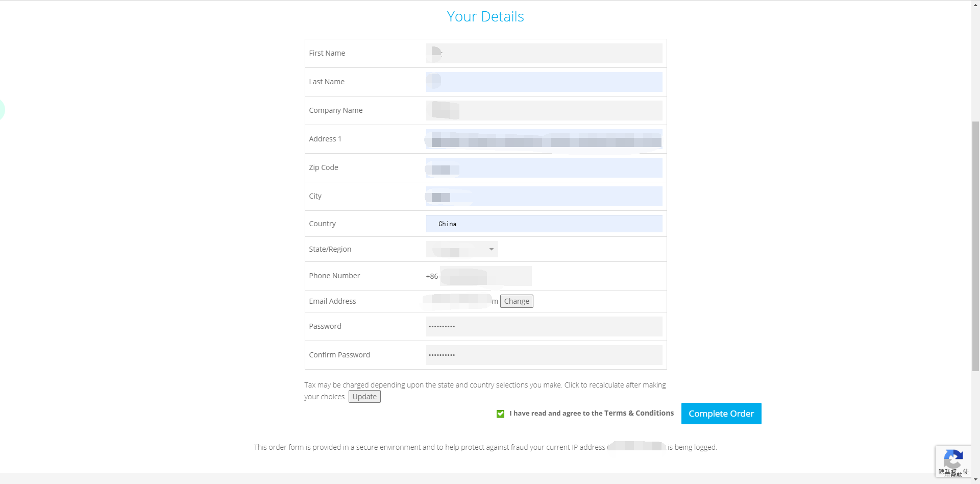This screenshot has height=484, width=980.
Task: Click the Address 1 text field
Action: (544, 139)
